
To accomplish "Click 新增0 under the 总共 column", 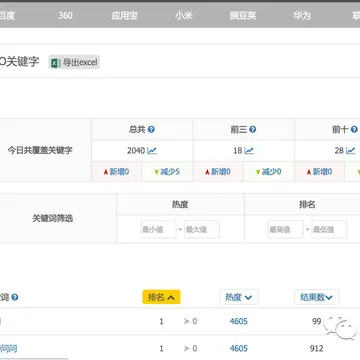I will pyautogui.click(x=116, y=172).
